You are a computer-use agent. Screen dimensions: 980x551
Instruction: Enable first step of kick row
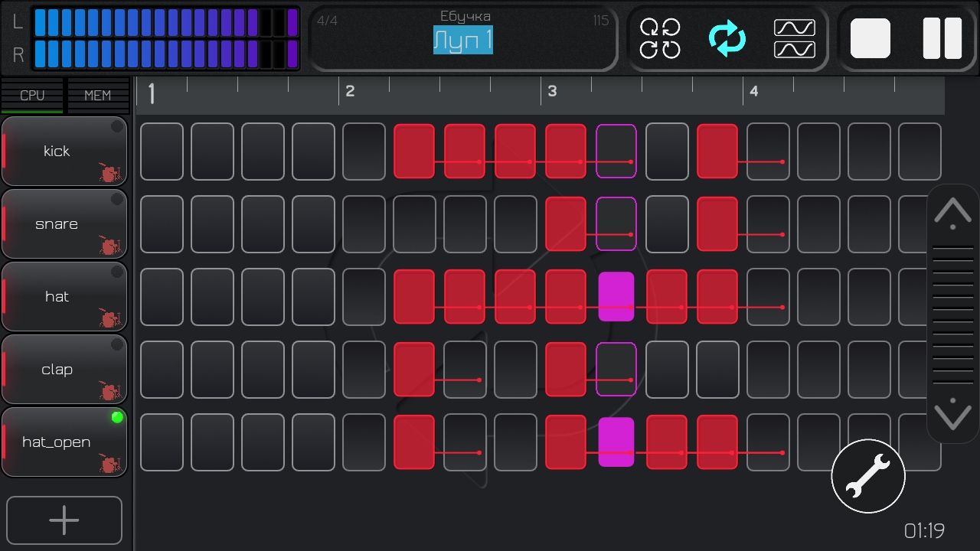pos(162,152)
